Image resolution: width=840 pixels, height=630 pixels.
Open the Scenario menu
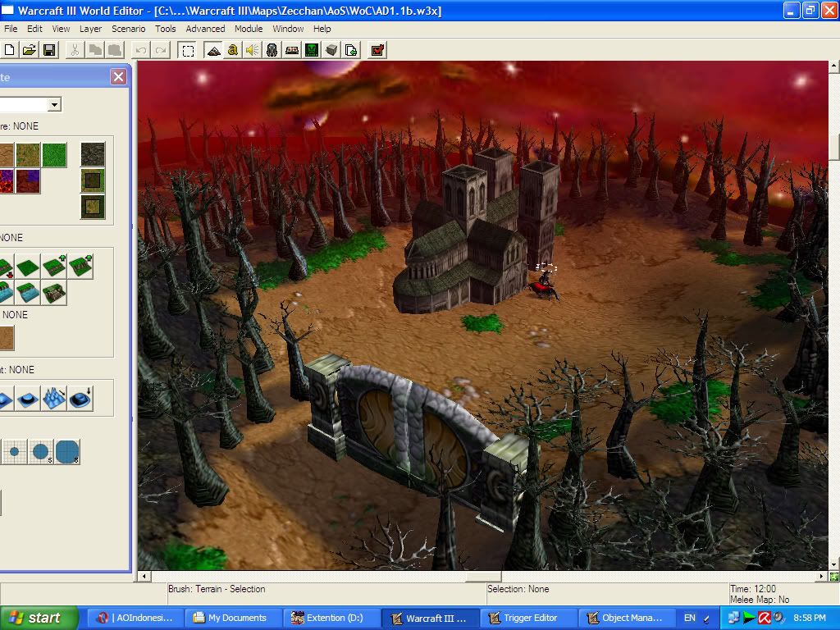pyautogui.click(x=129, y=29)
